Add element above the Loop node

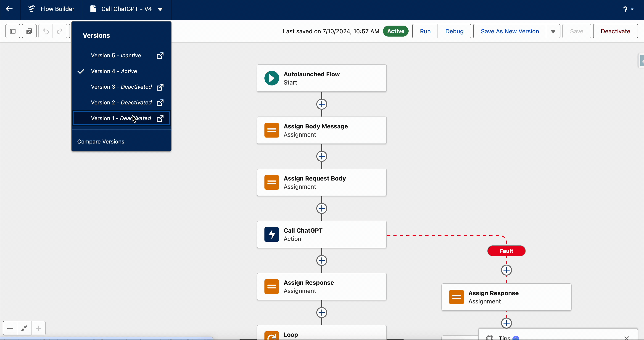(x=322, y=313)
